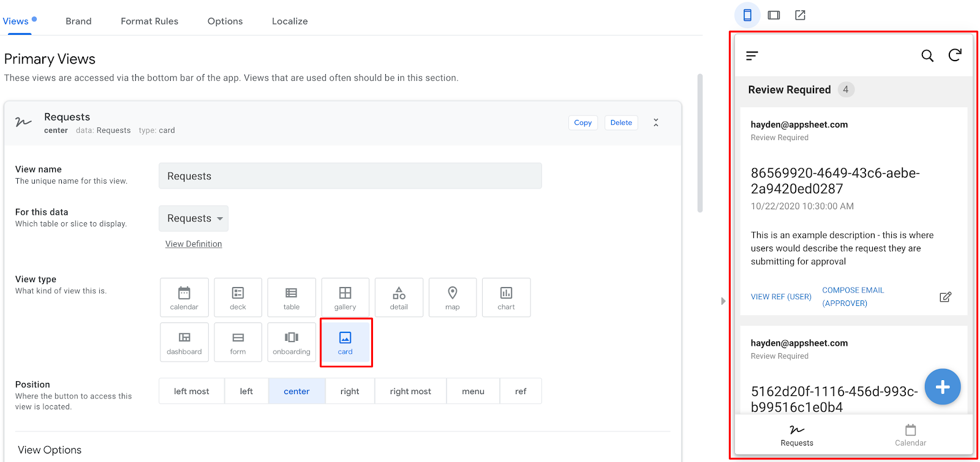980x462 pixels.
Task: Collapse the Requests view panel
Action: (655, 123)
